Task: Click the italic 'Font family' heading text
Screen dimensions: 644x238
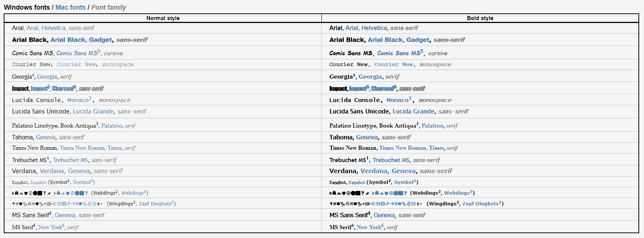Action: click(109, 7)
